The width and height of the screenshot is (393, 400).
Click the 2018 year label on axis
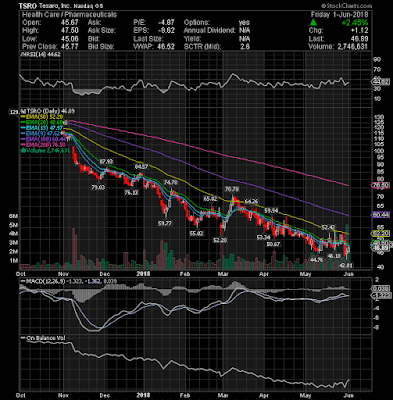(143, 274)
